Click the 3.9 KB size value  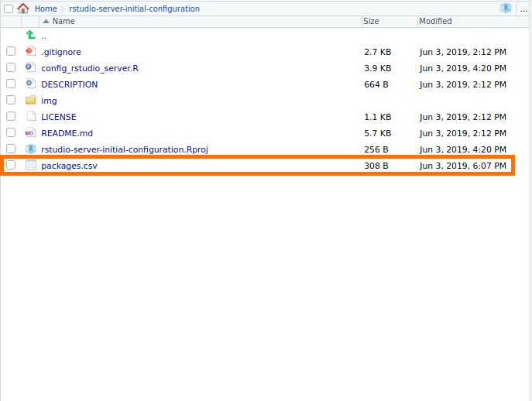tap(378, 68)
